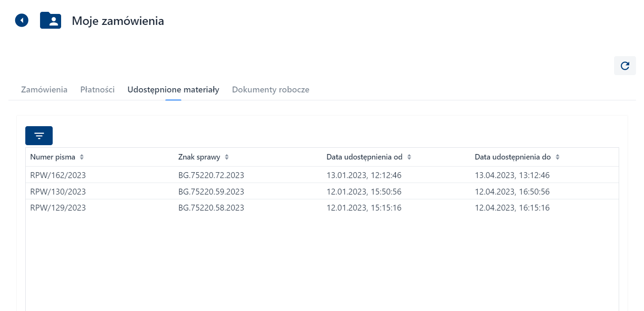
Task: Click the Znak sprawy column header
Action: coord(199,157)
